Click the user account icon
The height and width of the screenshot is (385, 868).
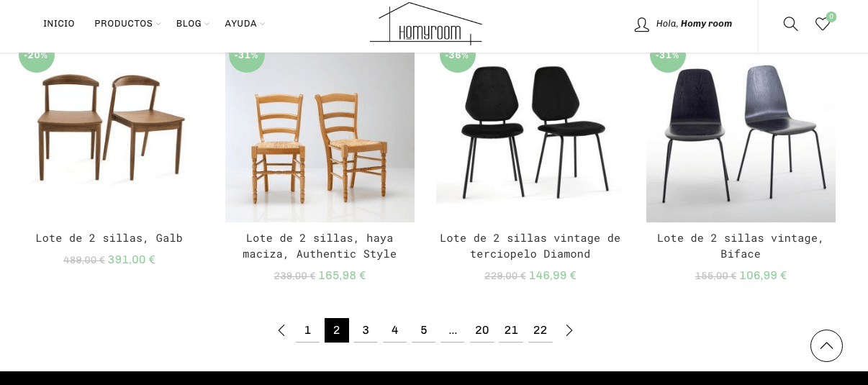pos(641,24)
